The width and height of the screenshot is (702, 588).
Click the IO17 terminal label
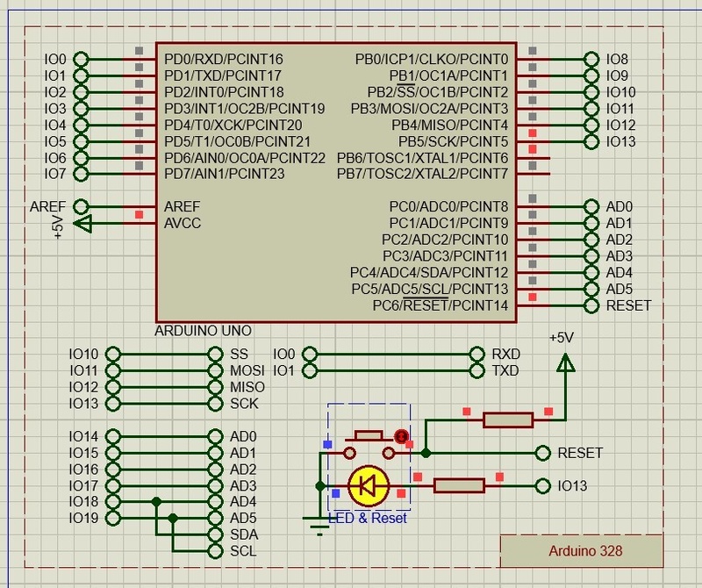[x=83, y=485]
